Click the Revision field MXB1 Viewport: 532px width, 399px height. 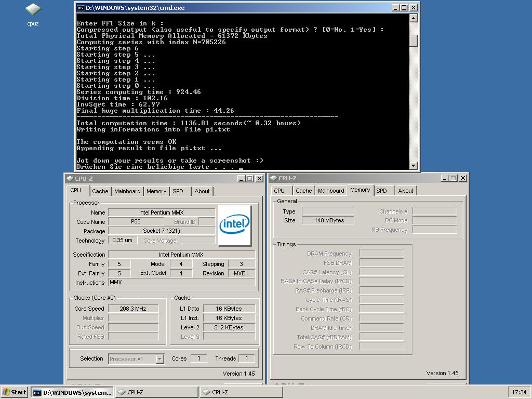tap(241, 273)
